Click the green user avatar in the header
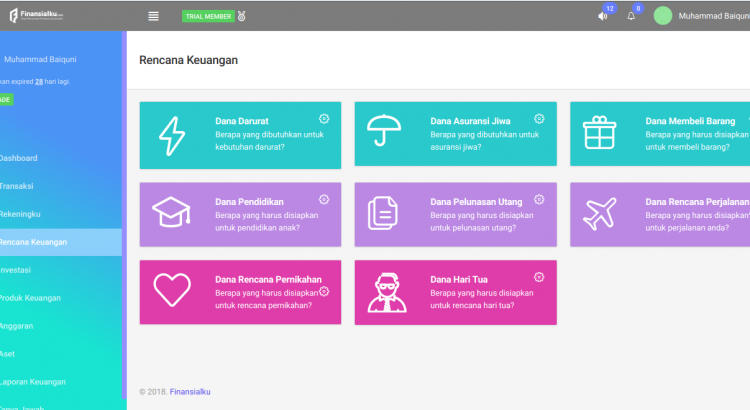750x410 pixels. click(x=663, y=16)
